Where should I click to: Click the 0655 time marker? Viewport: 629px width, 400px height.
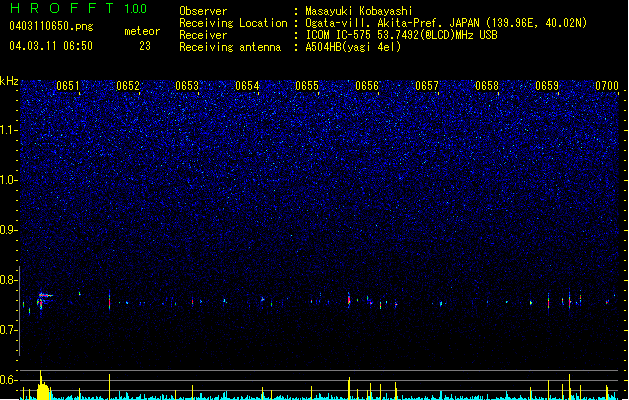307,86
